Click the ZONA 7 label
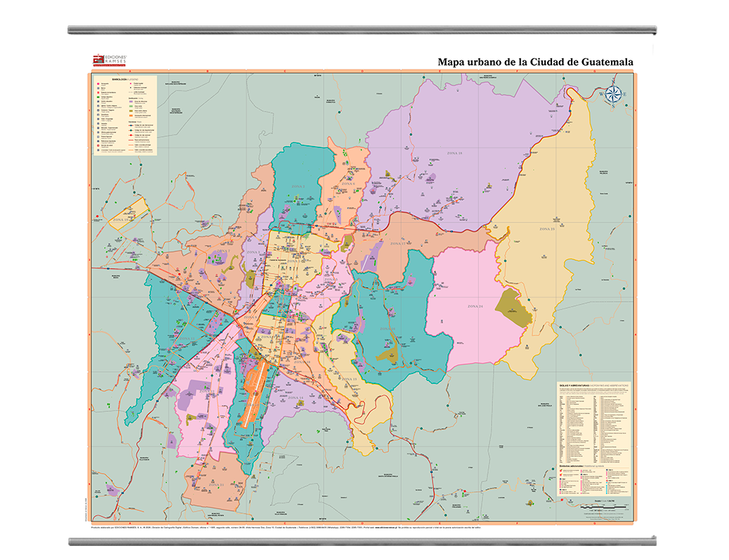Image resolution: width=729 pixels, height=560 pixels. coord(222,251)
